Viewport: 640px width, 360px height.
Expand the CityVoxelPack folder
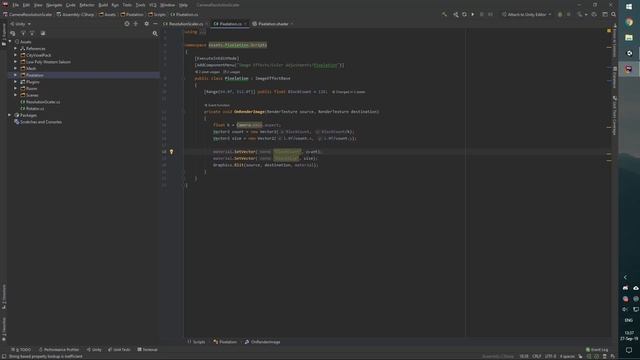(x=16, y=55)
